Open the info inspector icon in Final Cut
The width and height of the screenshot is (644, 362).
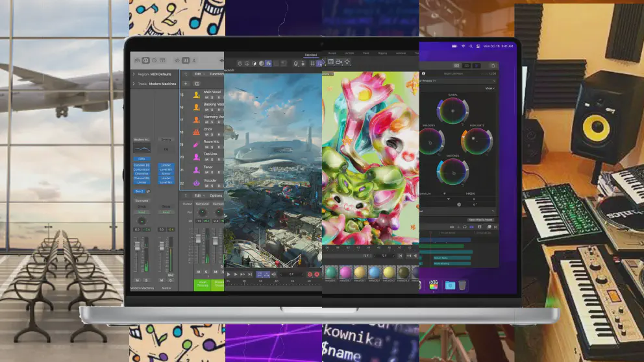[423, 73]
